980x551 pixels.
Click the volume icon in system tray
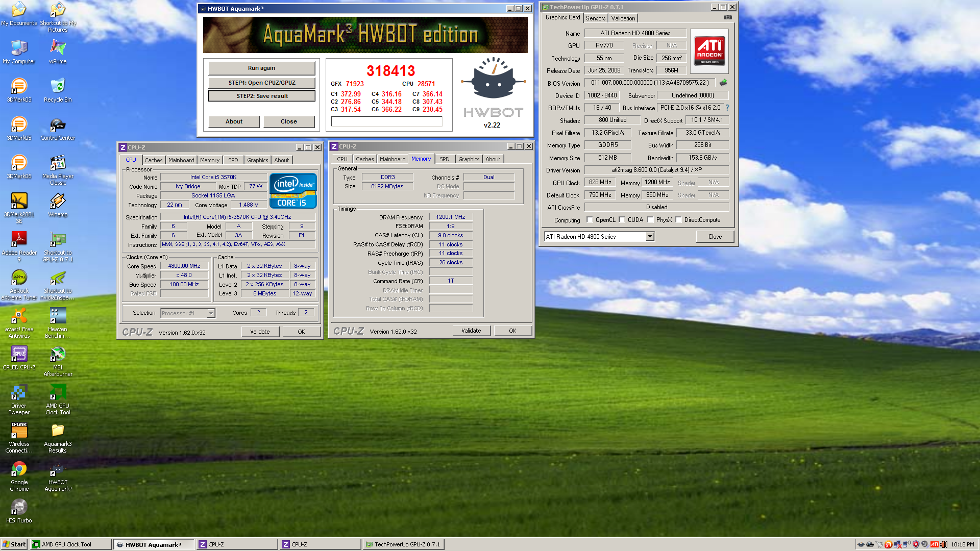tap(943, 544)
